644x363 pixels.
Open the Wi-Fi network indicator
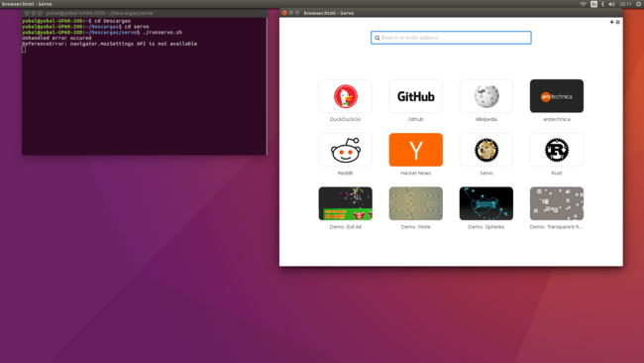click(x=584, y=4)
